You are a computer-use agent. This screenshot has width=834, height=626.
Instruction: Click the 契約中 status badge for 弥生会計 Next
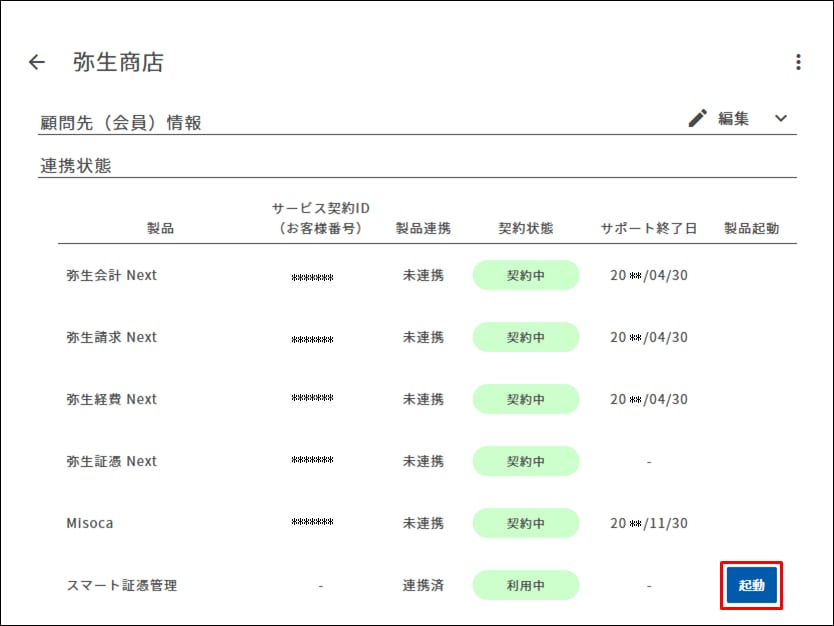click(x=526, y=275)
